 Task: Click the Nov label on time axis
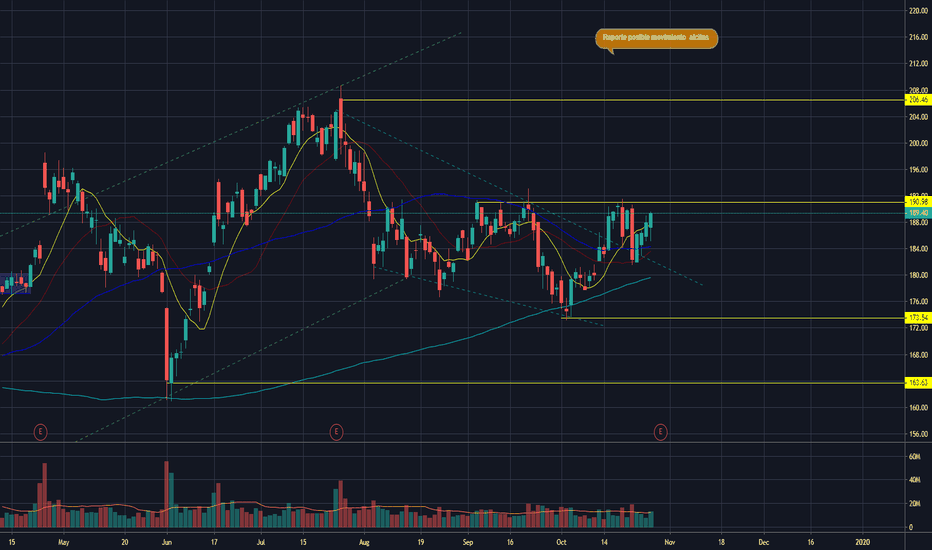(x=669, y=542)
